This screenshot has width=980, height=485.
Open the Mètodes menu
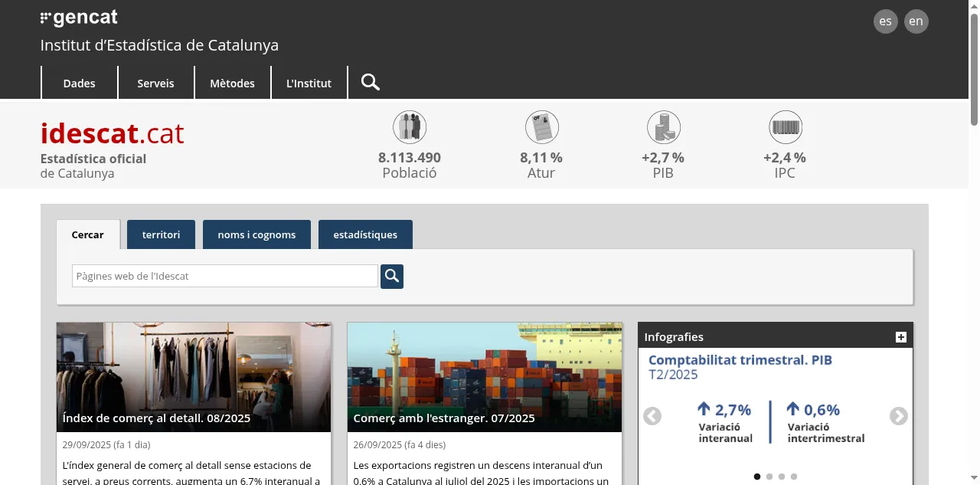pyautogui.click(x=233, y=83)
